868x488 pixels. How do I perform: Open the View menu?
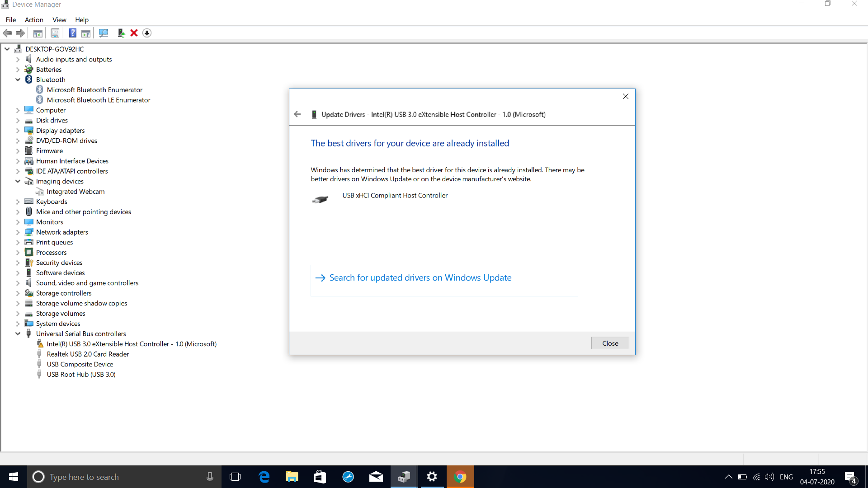(x=59, y=20)
